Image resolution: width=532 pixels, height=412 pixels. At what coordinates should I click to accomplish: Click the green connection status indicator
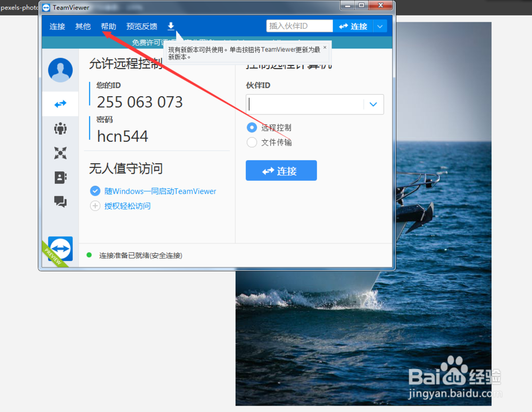click(x=89, y=255)
